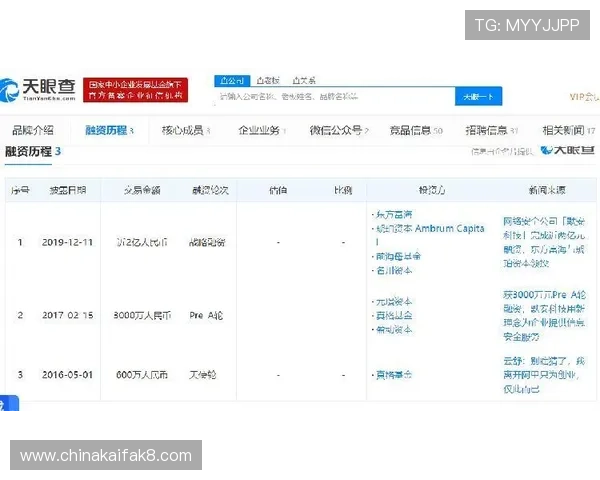Select the 查公司 search tab
The height and width of the screenshot is (480, 600).
[x=232, y=81]
